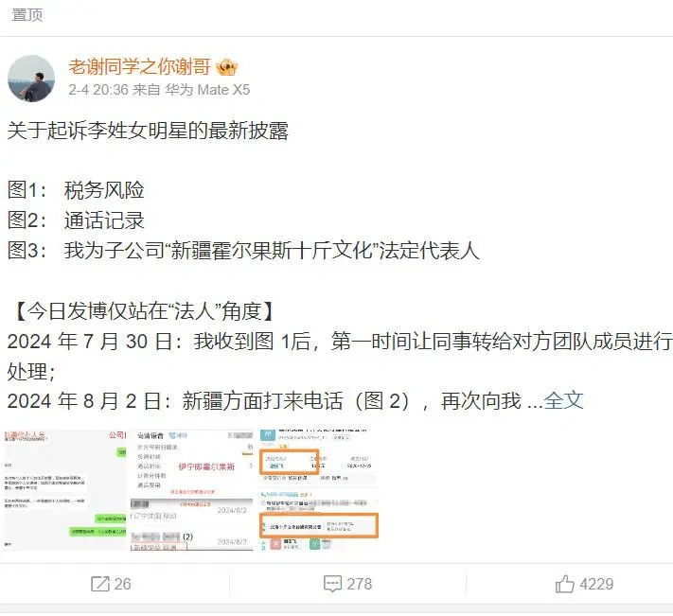Open third image legal representative thumbnail
The image size is (673, 616).
(x=318, y=490)
